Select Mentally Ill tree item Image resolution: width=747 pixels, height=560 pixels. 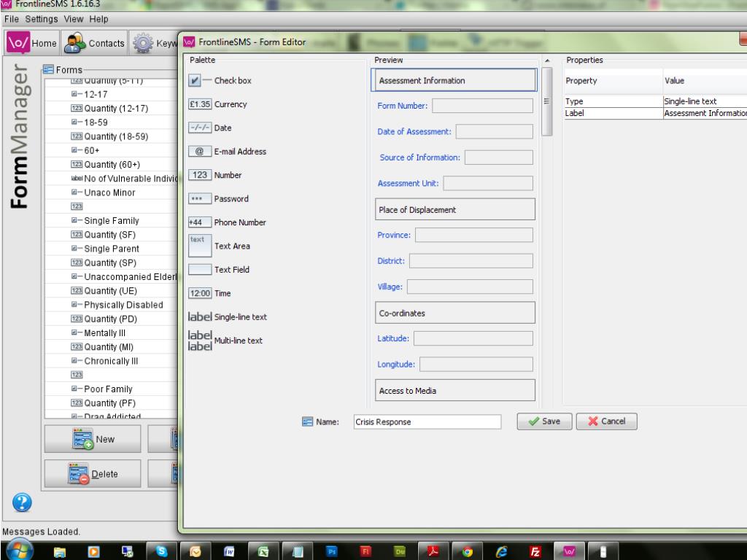coord(105,332)
